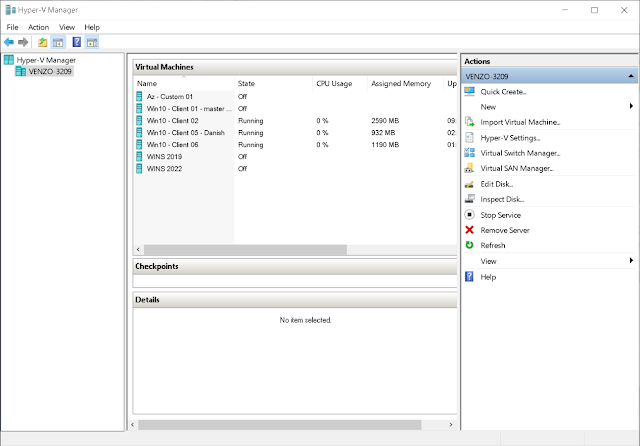Select the VENZO-3209 server in the tree

tap(50, 71)
